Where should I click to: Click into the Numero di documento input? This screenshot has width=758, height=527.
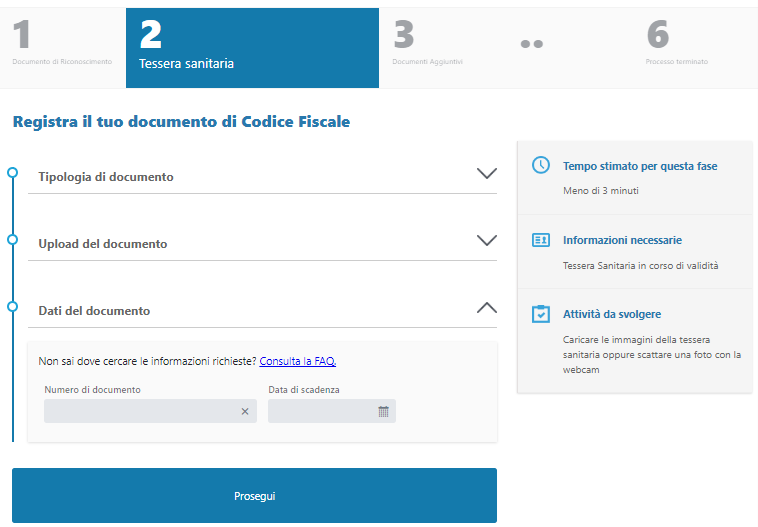(x=140, y=411)
